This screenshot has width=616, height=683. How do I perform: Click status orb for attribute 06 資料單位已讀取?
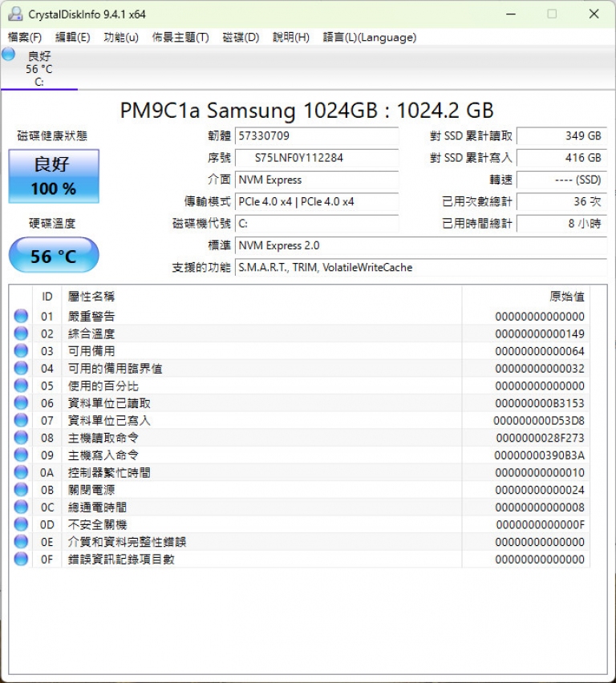point(21,403)
